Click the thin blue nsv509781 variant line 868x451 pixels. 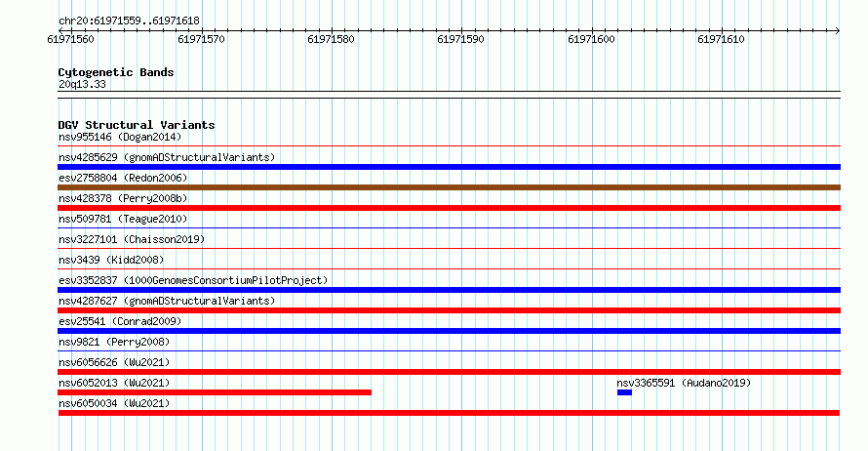(449, 228)
